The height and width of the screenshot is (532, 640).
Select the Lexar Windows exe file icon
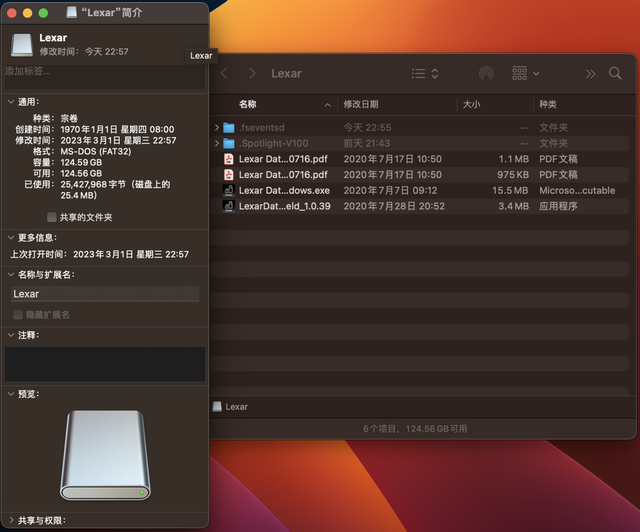(x=229, y=190)
